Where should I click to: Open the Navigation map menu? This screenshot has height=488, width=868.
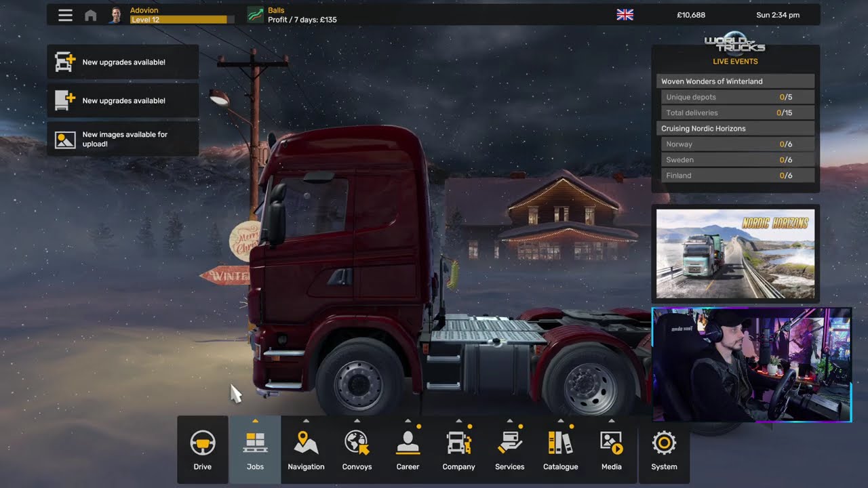coord(306,450)
